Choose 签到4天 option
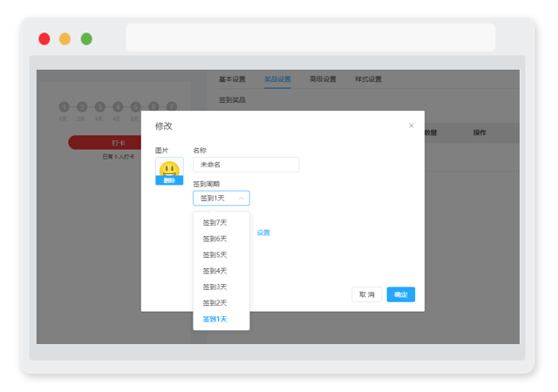The image size is (558, 392). click(214, 271)
